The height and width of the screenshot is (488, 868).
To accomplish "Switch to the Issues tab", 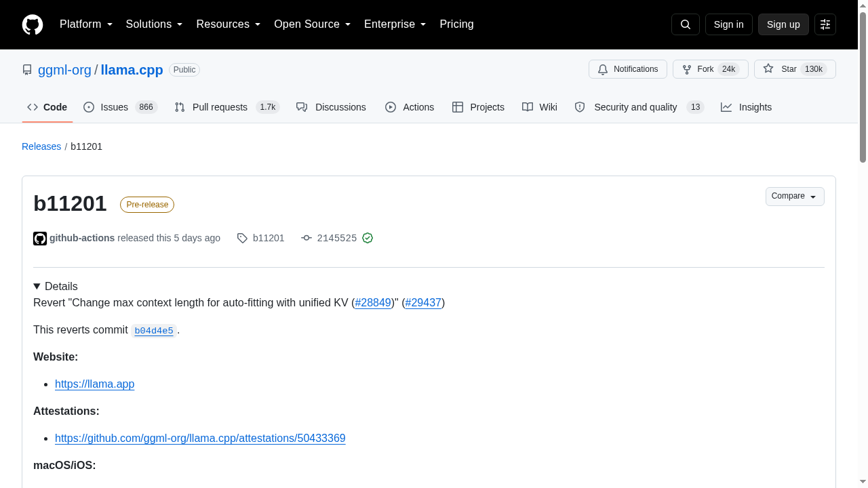I will pyautogui.click(x=121, y=107).
